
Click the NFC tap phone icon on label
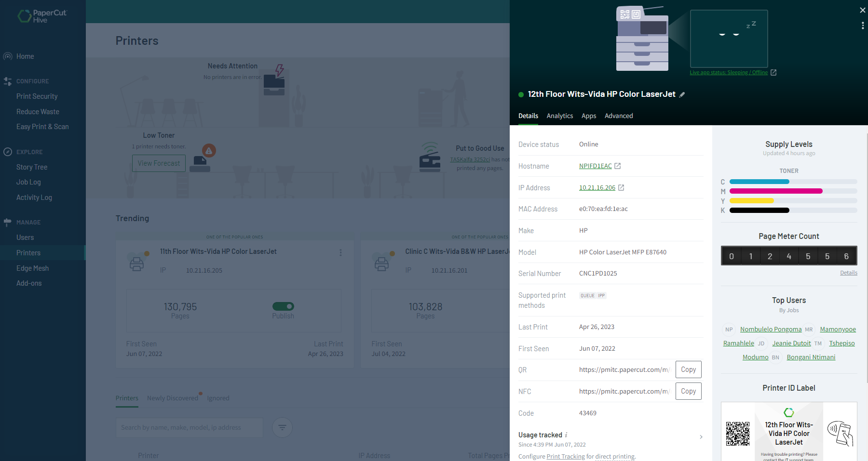[840, 434]
